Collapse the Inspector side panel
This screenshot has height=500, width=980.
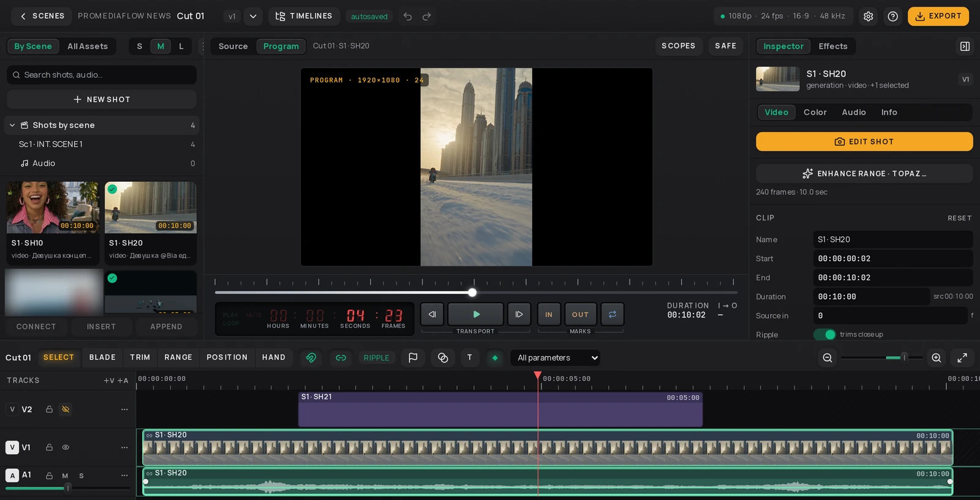(965, 46)
